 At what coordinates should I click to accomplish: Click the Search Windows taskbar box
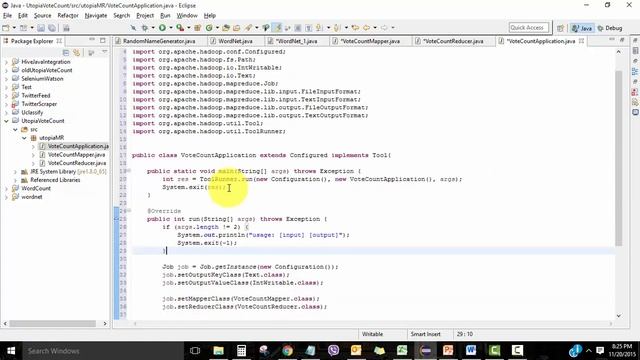[101, 351]
